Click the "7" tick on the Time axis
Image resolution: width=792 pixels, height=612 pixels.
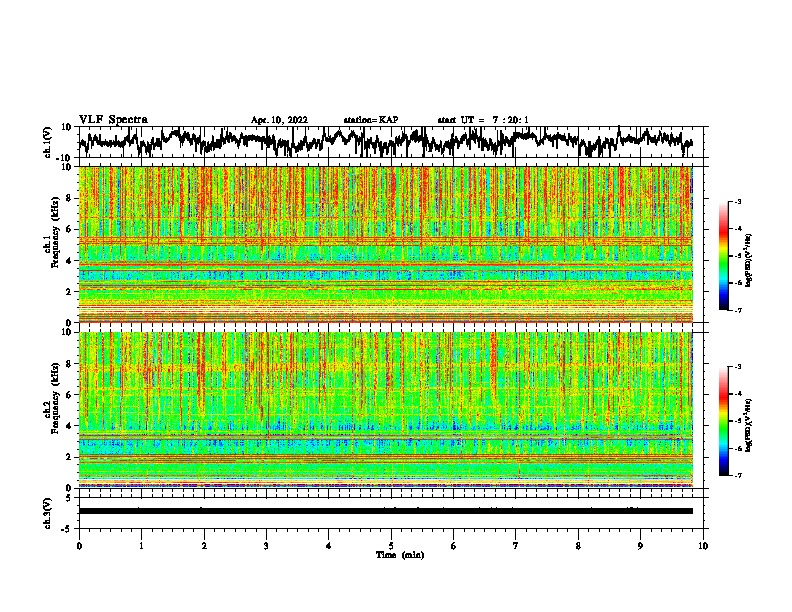pyautogui.click(x=516, y=546)
